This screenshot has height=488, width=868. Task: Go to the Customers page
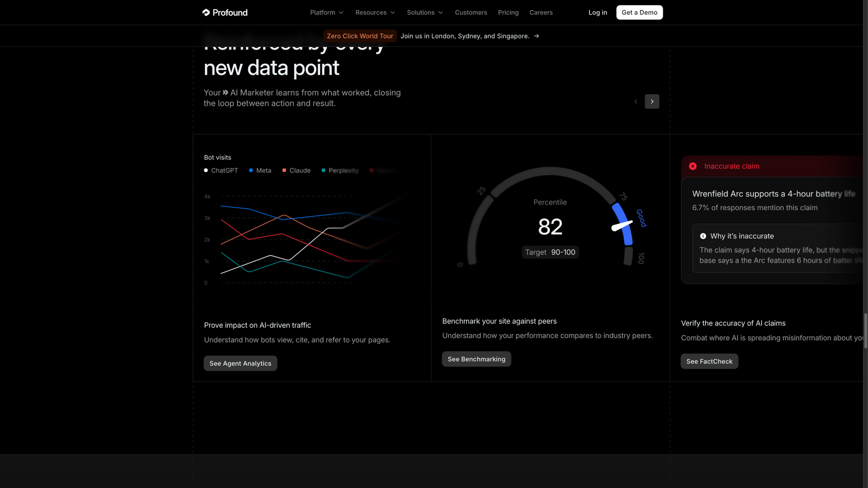pos(471,12)
